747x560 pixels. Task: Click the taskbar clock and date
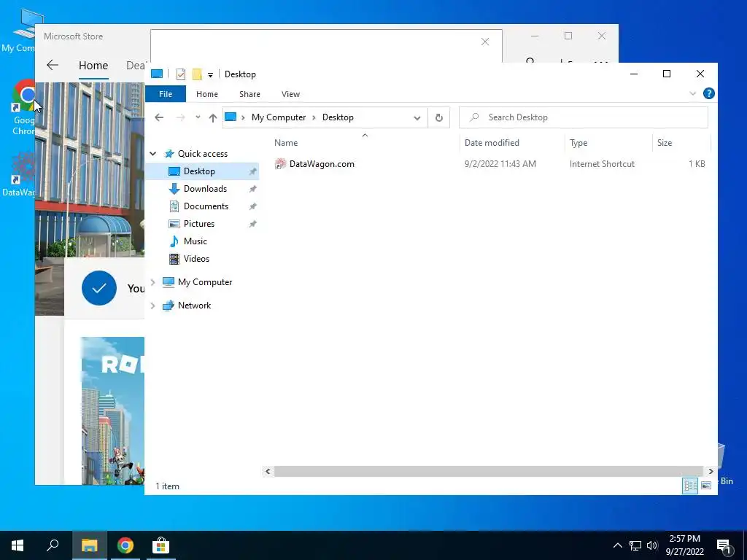click(x=684, y=545)
